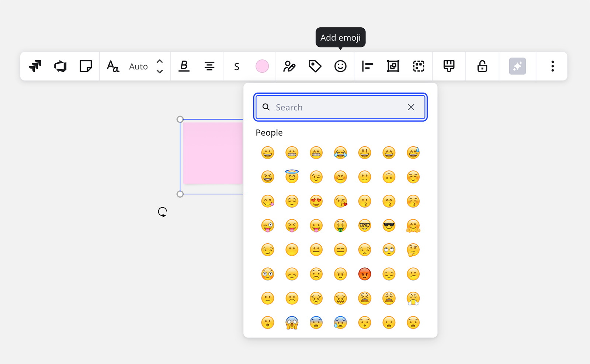590x364 pixels.
Task: Click the Azure DevOps icon in toolbar
Action: pos(60,66)
